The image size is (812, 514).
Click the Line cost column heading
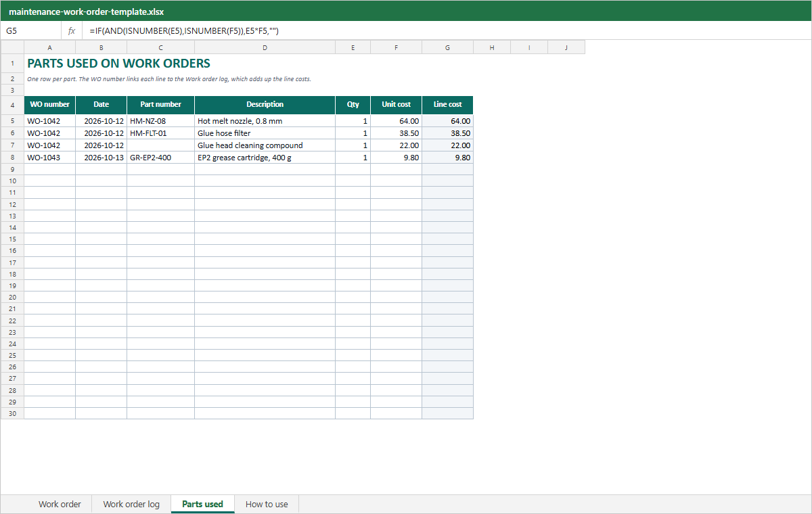point(447,105)
